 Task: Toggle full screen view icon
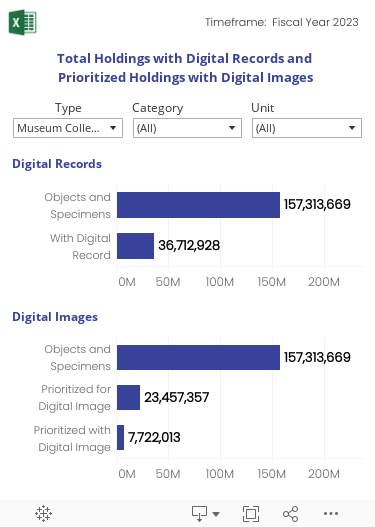(x=251, y=514)
